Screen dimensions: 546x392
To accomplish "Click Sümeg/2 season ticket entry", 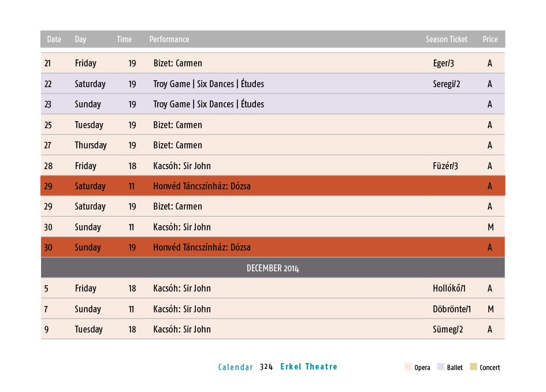I will [448, 330].
